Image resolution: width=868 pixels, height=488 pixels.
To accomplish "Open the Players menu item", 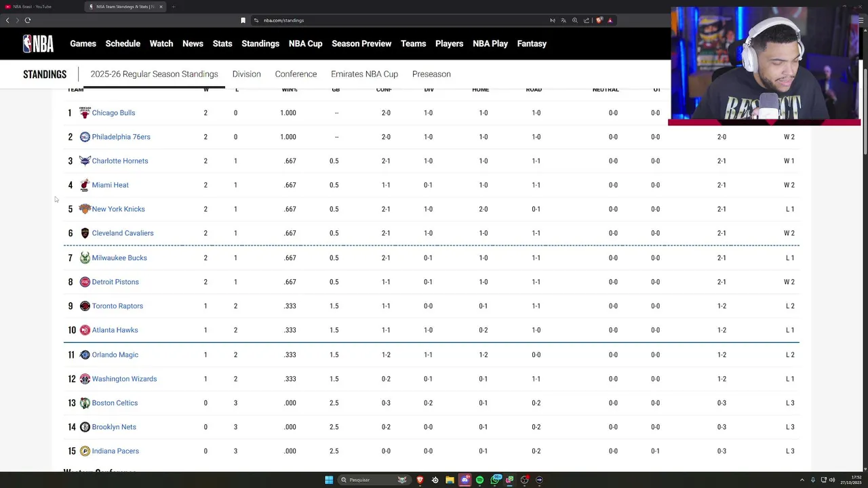I will (x=450, y=43).
